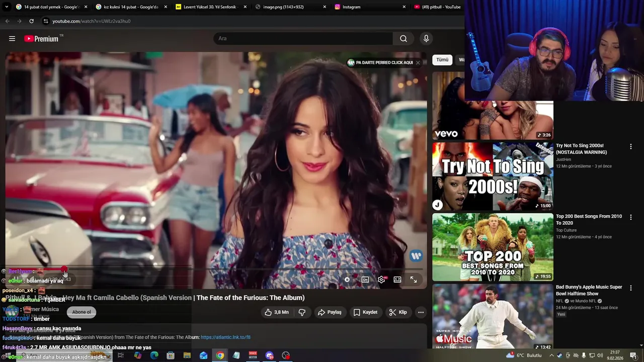
Task: Close the image.png tab
Action: coord(325,7)
